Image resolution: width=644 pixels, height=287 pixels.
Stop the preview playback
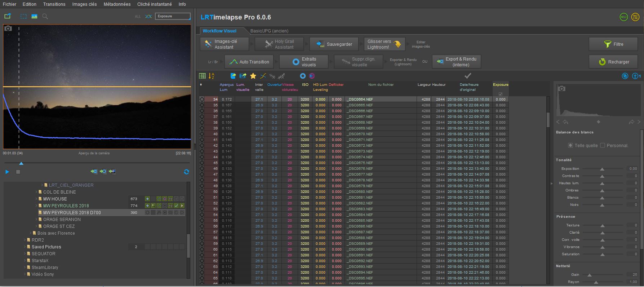coord(18,172)
